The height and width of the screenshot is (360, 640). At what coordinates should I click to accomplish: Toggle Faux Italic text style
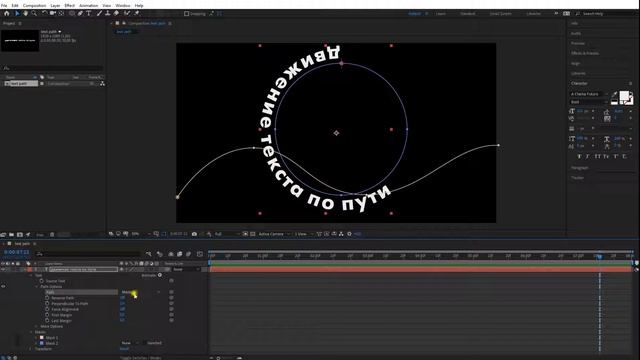tap(588, 157)
